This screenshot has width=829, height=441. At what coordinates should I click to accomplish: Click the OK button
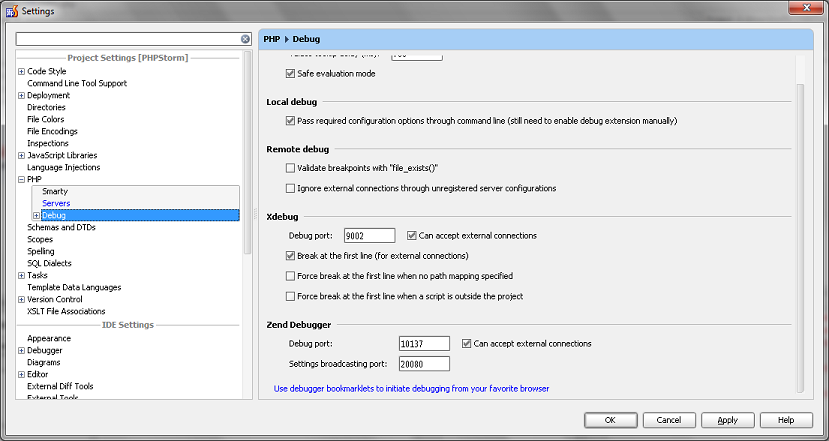point(611,420)
